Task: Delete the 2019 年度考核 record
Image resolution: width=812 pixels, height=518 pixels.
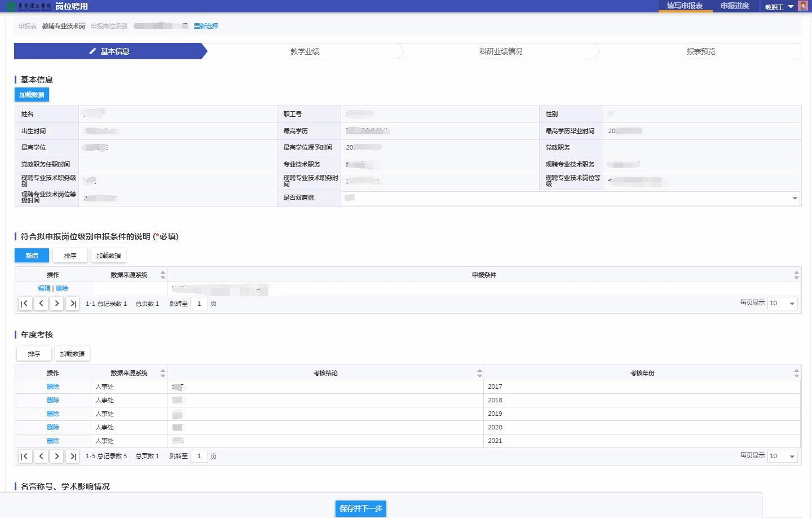Action: [53, 414]
